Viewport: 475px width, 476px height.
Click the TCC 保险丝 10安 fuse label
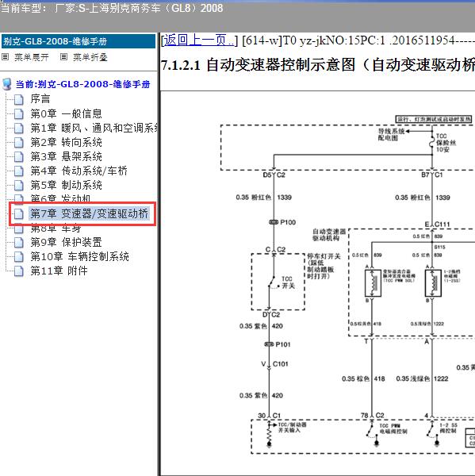pyautogui.click(x=446, y=143)
